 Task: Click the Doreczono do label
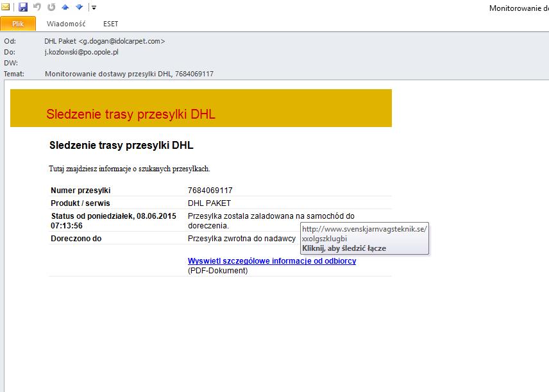click(x=76, y=239)
